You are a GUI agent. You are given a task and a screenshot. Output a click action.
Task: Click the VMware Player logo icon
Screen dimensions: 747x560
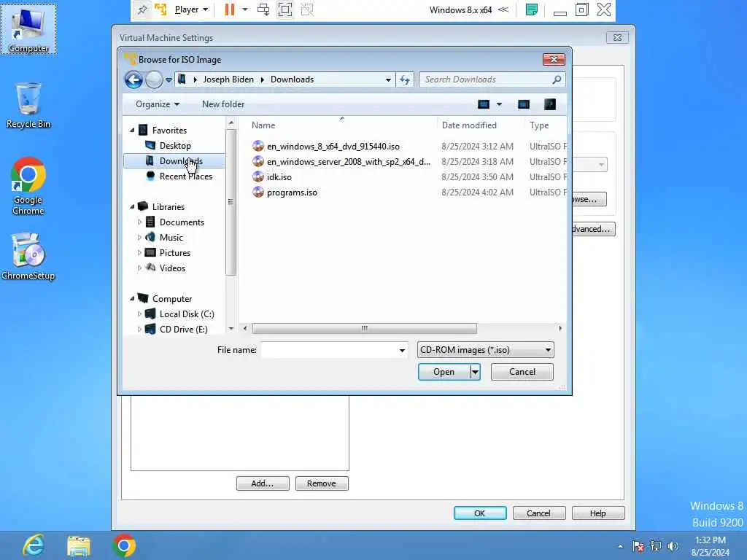click(x=160, y=9)
